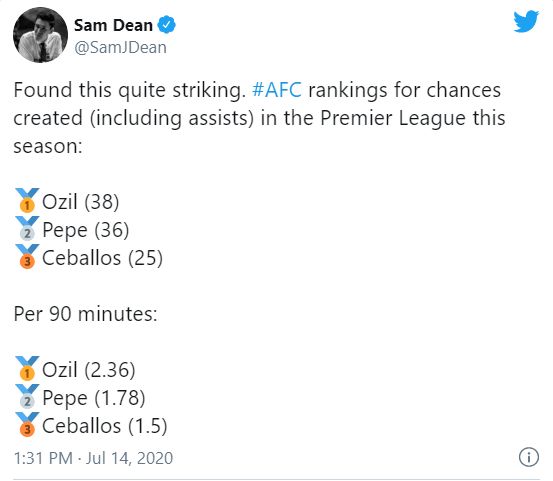The image size is (553, 481).
Task: Open Sam Dean's profile picture
Action: click(x=40, y=35)
